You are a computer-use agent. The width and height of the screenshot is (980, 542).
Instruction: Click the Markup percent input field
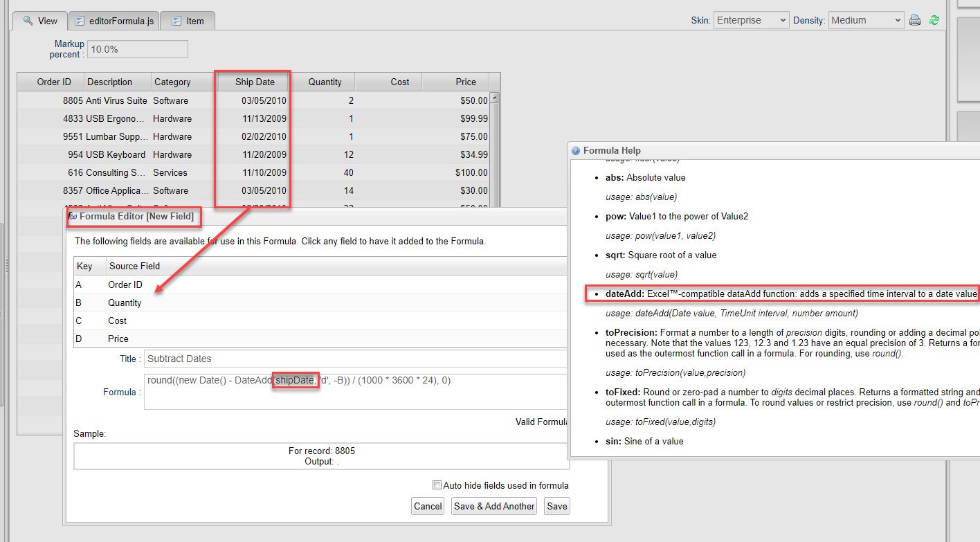[x=137, y=49]
